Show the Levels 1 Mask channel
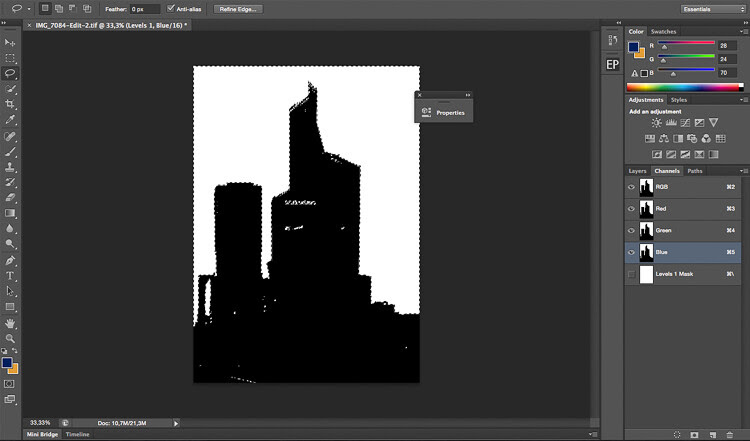750x441 pixels. pyautogui.click(x=631, y=274)
